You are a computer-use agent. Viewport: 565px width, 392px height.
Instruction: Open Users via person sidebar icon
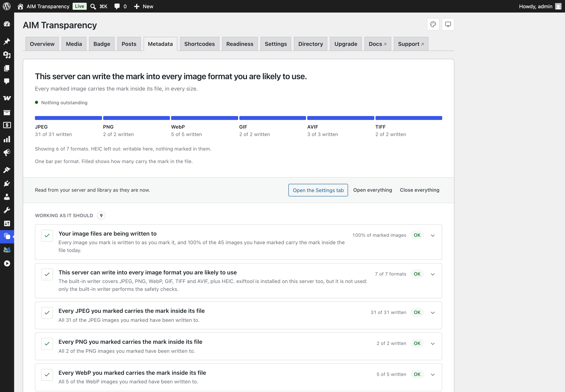(x=7, y=197)
